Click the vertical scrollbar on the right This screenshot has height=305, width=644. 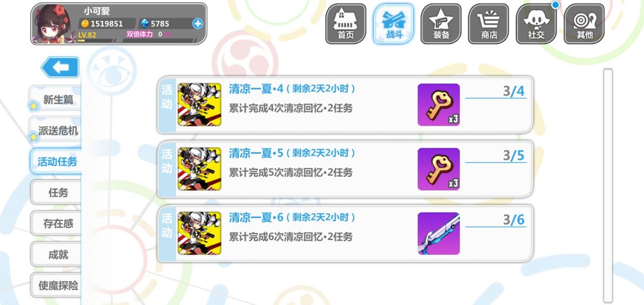pyautogui.click(x=608, y=186)
